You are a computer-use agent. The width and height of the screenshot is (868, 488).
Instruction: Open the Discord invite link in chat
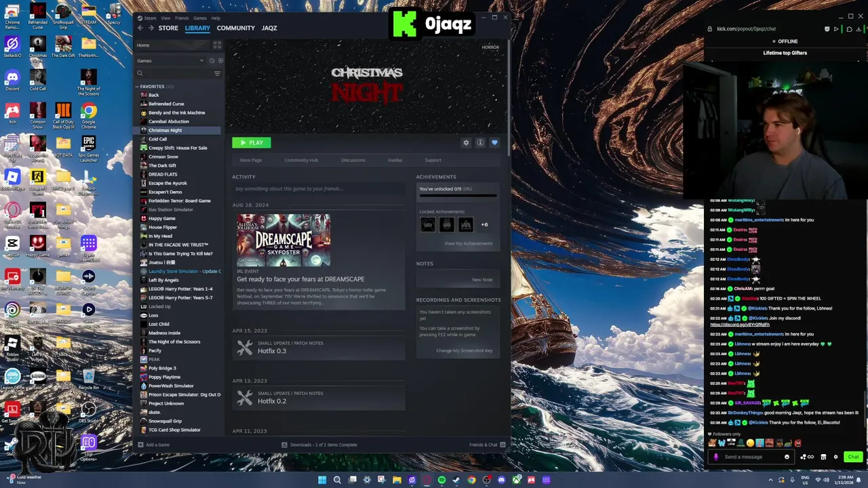[x=740, y=325]
